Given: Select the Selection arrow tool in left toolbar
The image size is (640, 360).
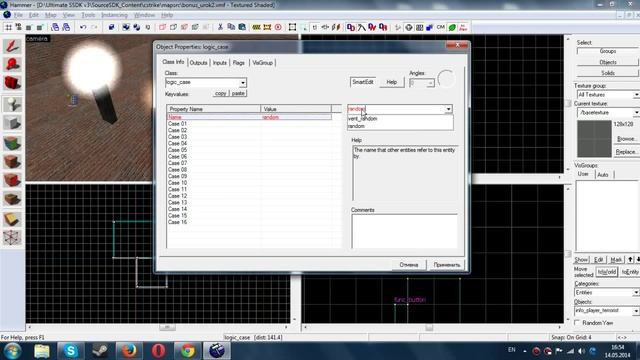Looking at the screenshot, I should tap(12, 46).
